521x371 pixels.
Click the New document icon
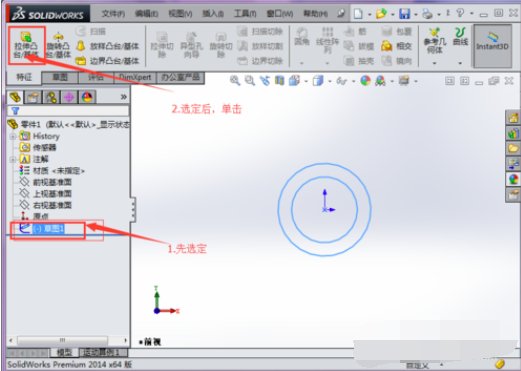click(358, 14)
